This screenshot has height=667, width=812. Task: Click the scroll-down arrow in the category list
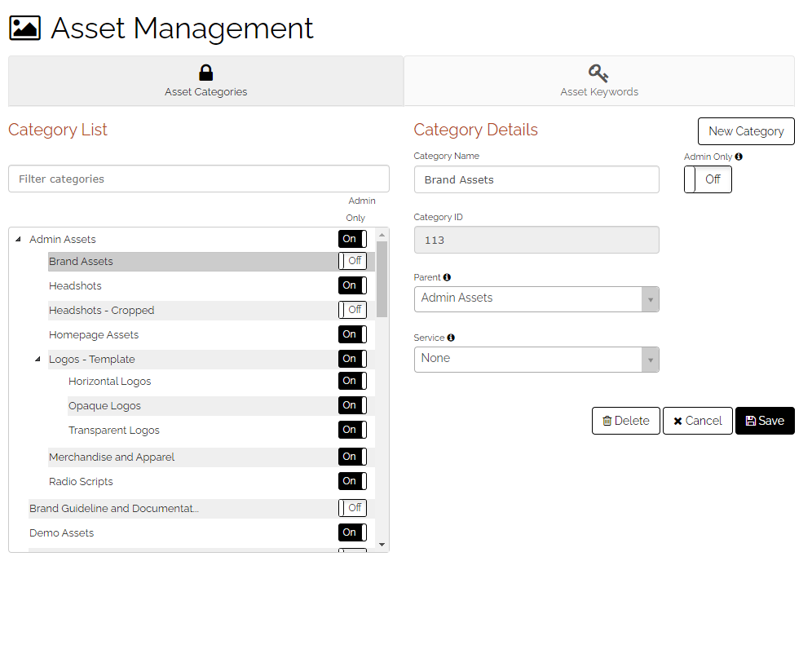382,544
